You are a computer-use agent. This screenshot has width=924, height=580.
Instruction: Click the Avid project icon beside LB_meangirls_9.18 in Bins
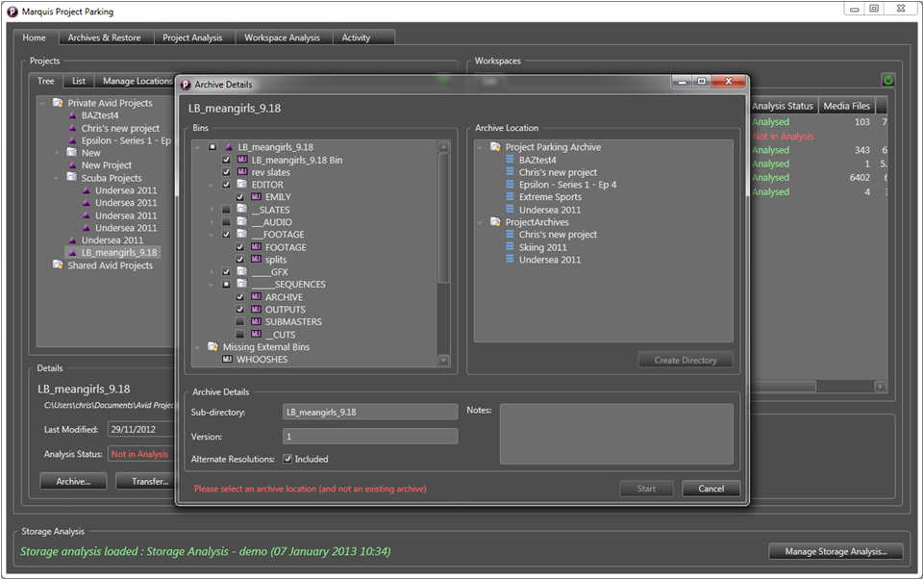pyautogui.click(x=229, y=147)
